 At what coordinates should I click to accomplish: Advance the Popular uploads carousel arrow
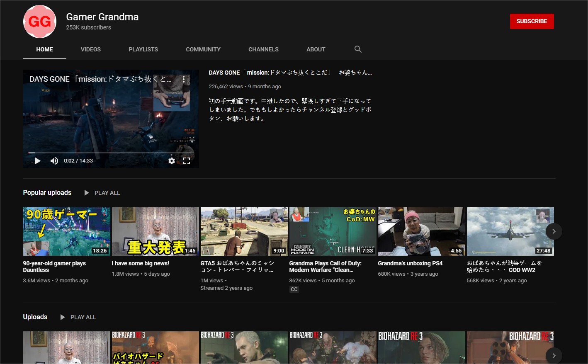tap(554, 231)
